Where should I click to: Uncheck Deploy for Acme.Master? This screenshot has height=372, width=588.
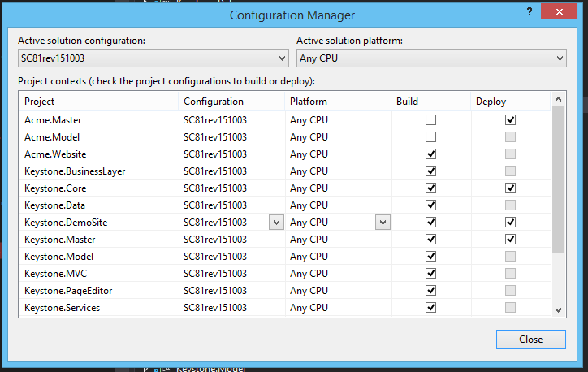pos(510,120)
